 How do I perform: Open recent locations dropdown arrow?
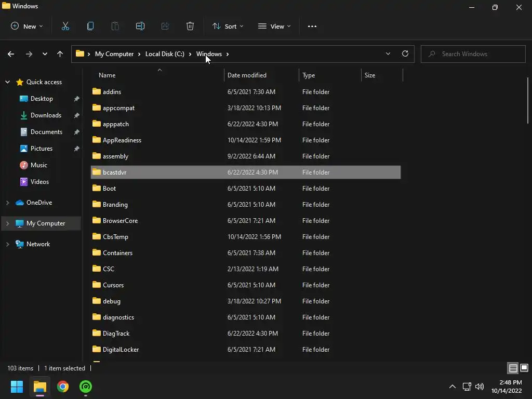45,54
